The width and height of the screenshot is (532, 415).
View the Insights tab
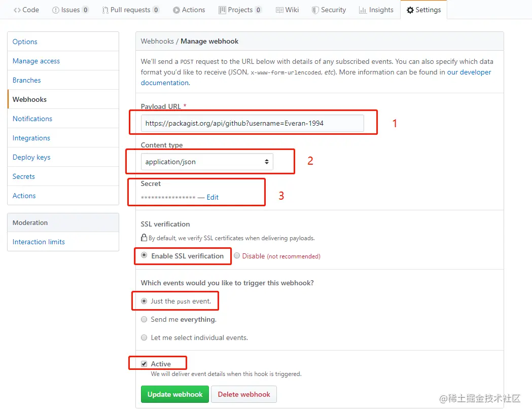coord(376,10)
